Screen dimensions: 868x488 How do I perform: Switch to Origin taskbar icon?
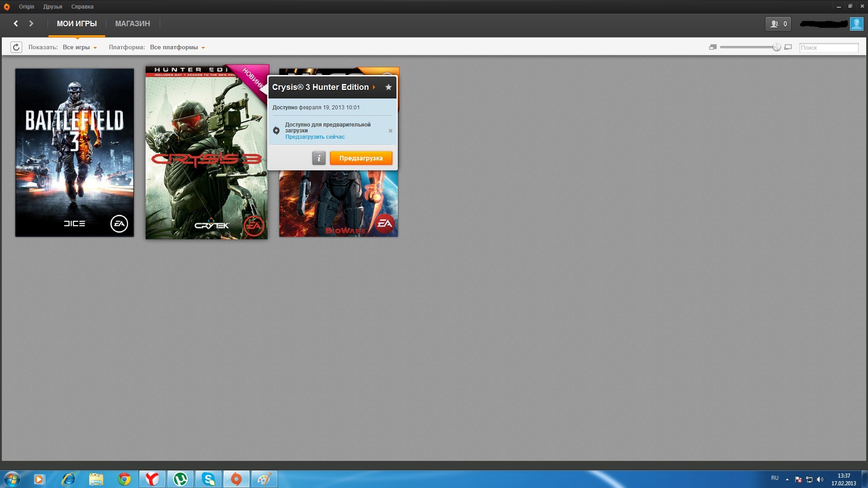pyautogui.click(x=236, y=479)
